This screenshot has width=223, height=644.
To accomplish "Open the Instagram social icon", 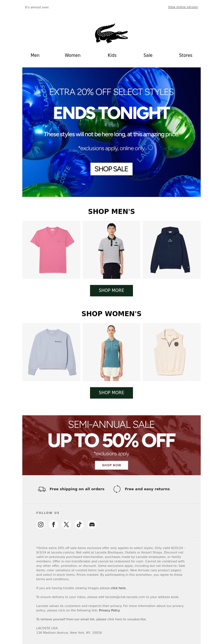I will [41, 525].
